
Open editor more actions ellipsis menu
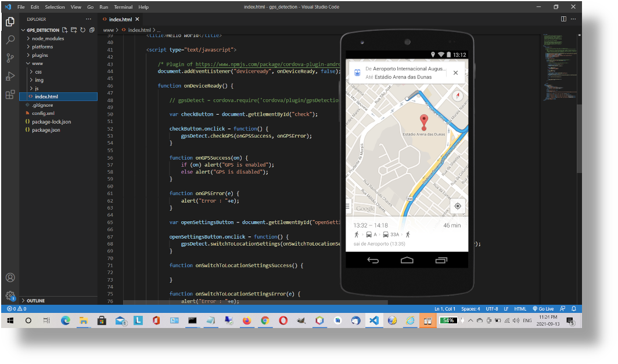[x=573, y=19]
